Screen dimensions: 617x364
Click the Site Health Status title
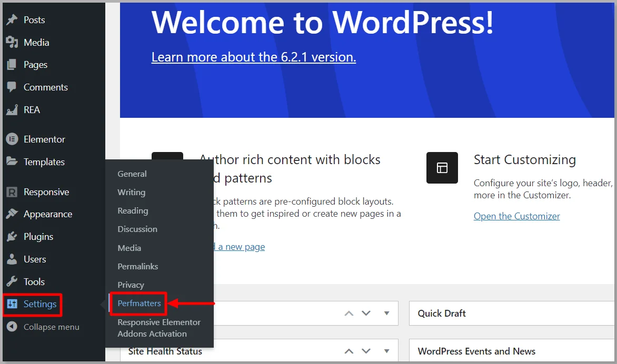point(165,351)
